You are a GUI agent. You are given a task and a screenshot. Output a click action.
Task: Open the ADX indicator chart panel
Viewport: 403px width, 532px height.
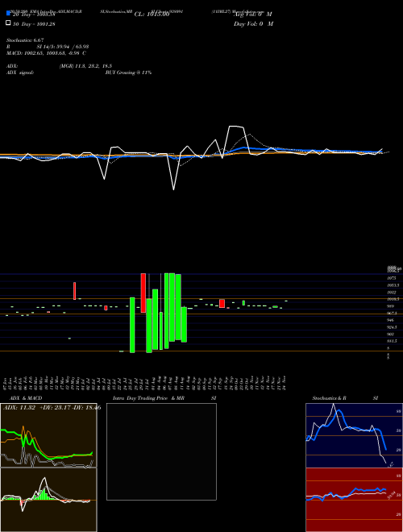(x=48, y=435)
